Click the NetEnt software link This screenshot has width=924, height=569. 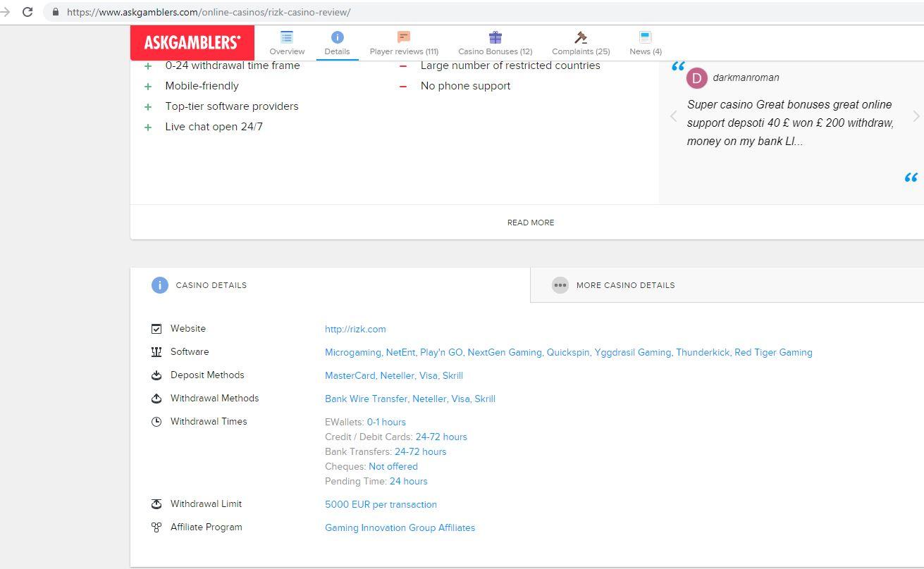400,352
